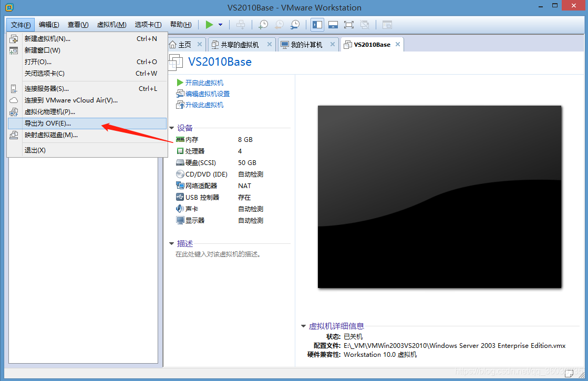
Task: Choose 映射虚拟磁盘(M)... menu entry
Action: pyautogui.click(x=87, y=135)
